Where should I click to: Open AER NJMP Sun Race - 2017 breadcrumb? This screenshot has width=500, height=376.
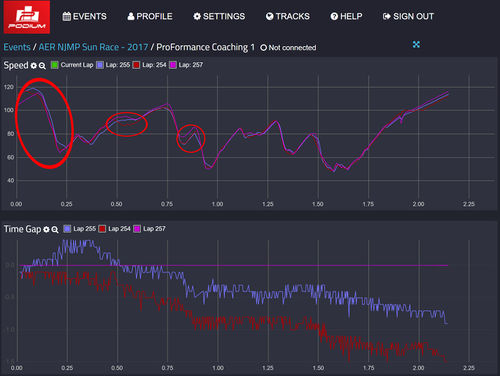pos(93,47)
